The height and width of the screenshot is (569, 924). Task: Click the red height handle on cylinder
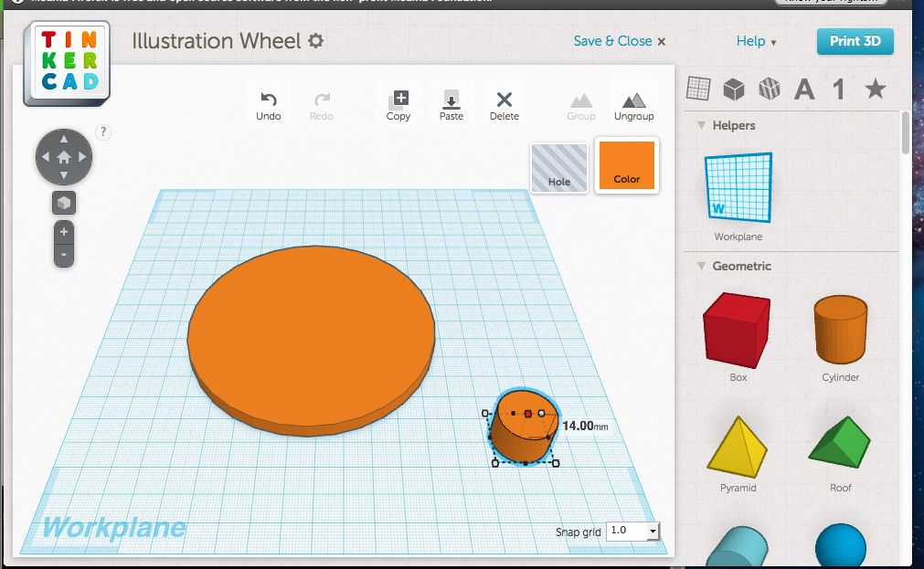tap(527, 414)
